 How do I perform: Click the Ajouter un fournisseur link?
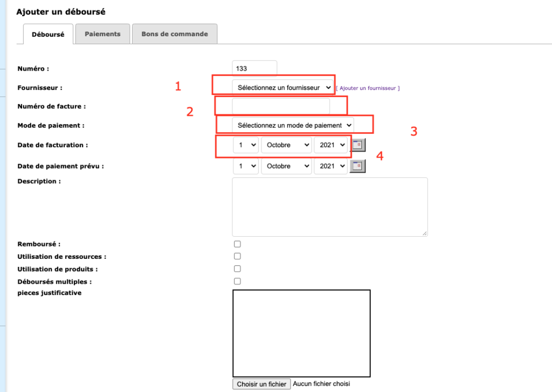(x=368, y=88)
